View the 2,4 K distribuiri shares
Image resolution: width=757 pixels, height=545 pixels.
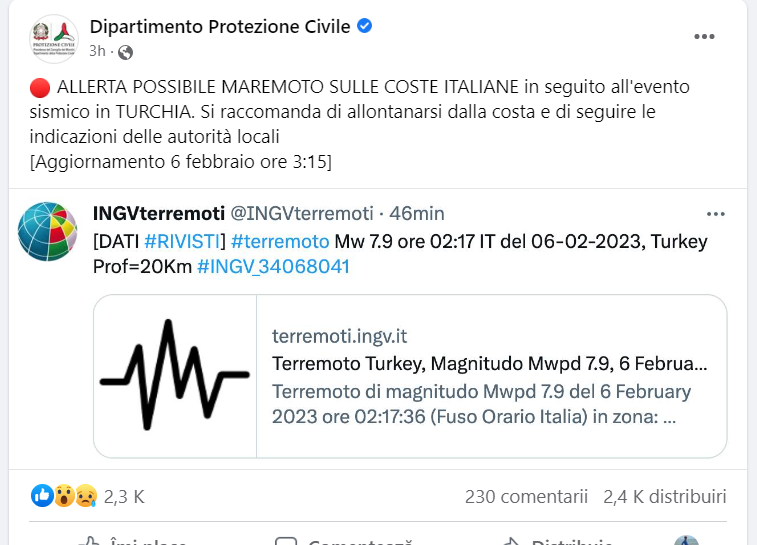click(x=665, y=497)
